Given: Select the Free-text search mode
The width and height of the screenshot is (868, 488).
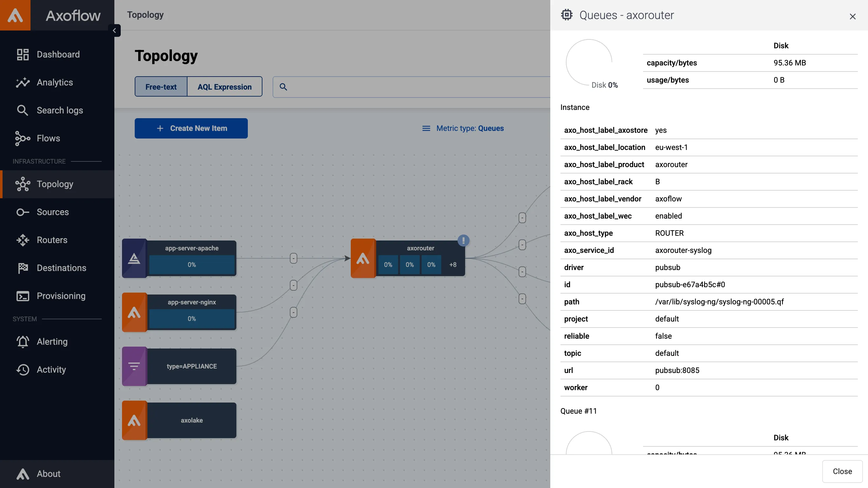Looking at the screenshot, I should click(x=161, y=87).
